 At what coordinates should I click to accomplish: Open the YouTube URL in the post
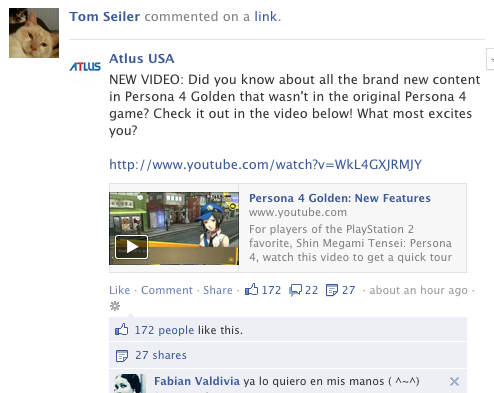(266, 164)
